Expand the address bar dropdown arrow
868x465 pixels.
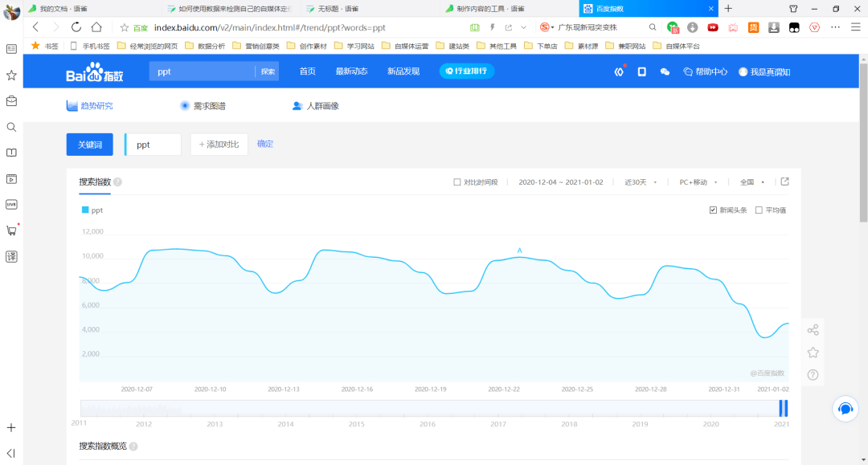coord(523,27)
